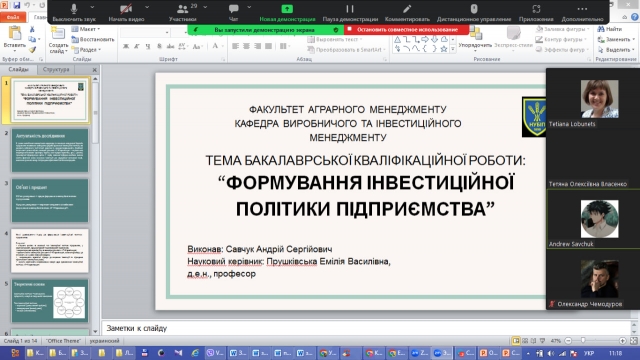Image resolution: width=640 pixels, height=360 pixels.
Task: Mute the Zoom microphone (Выключить звук)
Action: 74,12
